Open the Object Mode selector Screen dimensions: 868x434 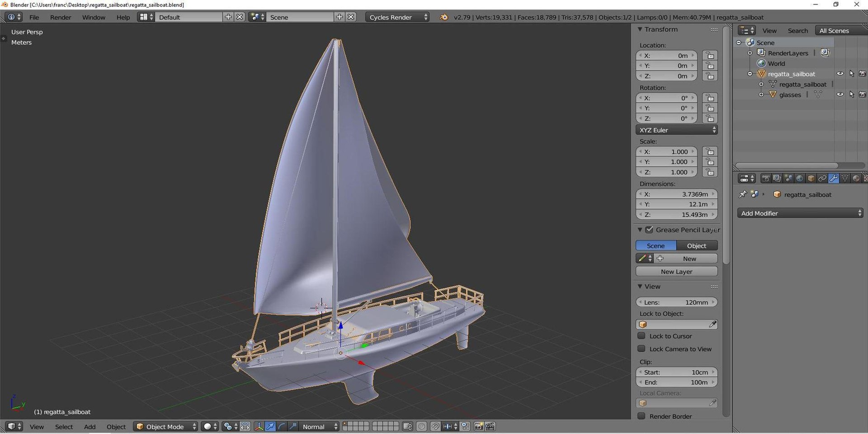[165, 426]
